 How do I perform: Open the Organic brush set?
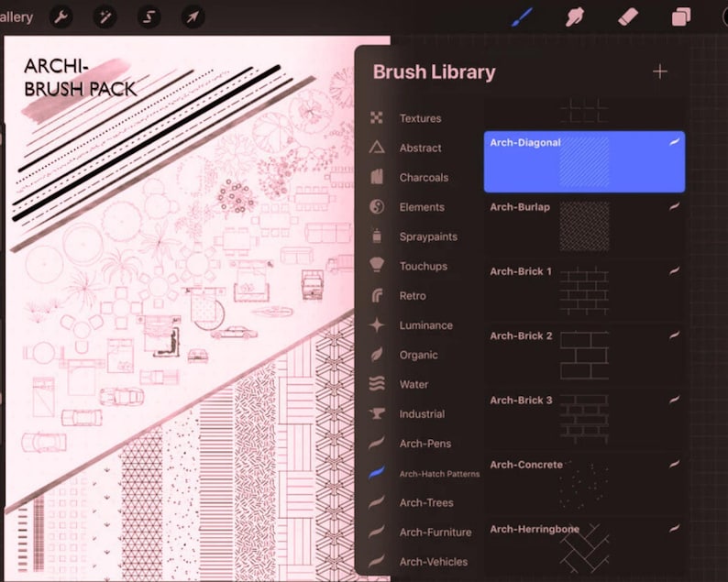tap(418, 355)
